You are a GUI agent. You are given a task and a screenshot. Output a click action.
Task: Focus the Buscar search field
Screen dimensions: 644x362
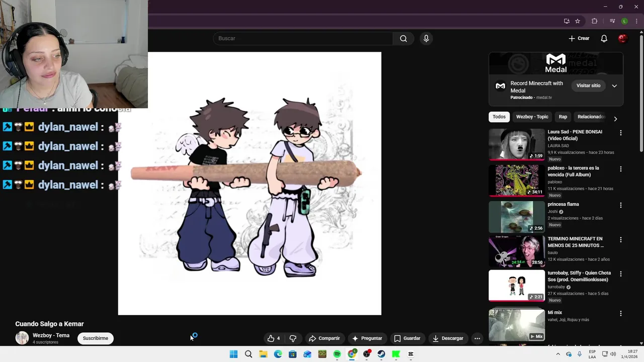pyautogui.click(x=303, y=38)
